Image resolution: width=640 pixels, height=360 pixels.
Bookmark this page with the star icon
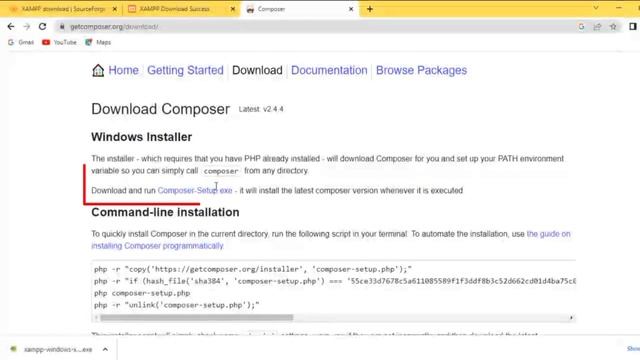[x=613, y=27]
